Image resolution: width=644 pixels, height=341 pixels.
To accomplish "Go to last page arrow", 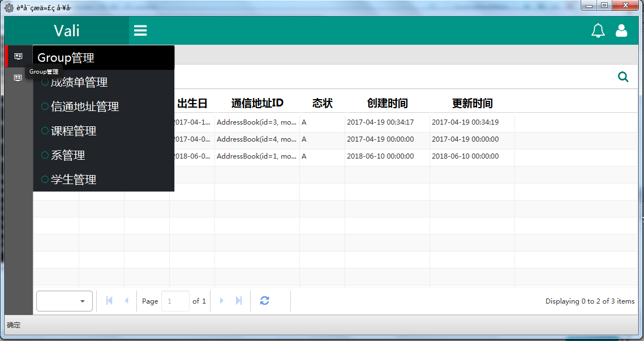I will (239, 301).
